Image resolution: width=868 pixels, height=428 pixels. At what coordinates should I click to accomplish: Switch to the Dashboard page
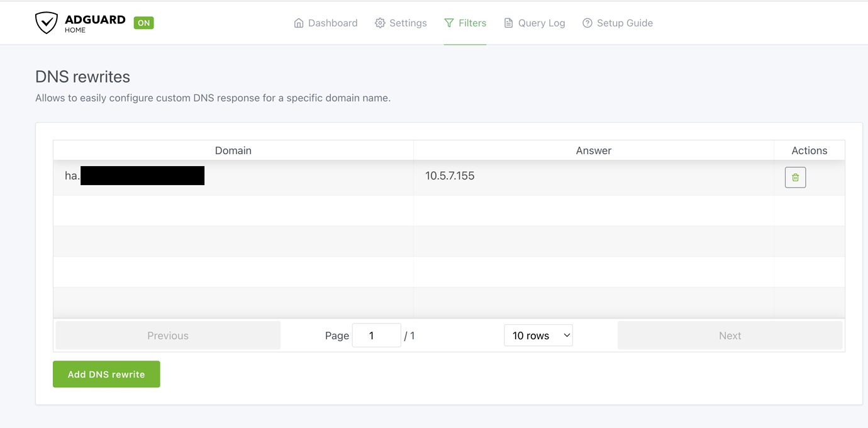(x=332, y=23)
